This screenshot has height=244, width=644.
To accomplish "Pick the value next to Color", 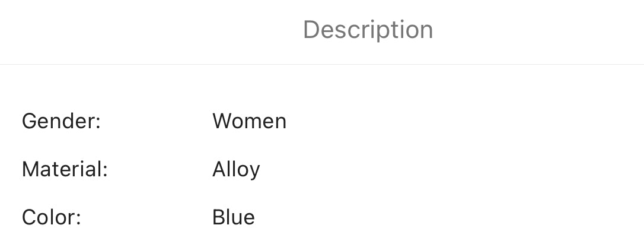I will 233,217.
